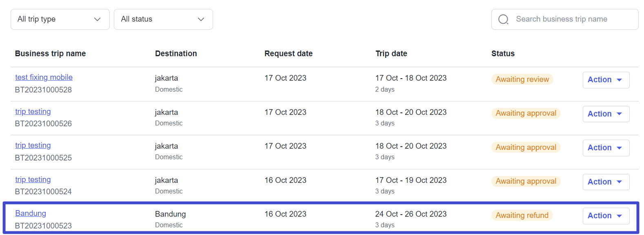This screenshot has width=644, height=235.
Task: Expand Action menu for BT20231000526 row
Action: tap(606, 114)
